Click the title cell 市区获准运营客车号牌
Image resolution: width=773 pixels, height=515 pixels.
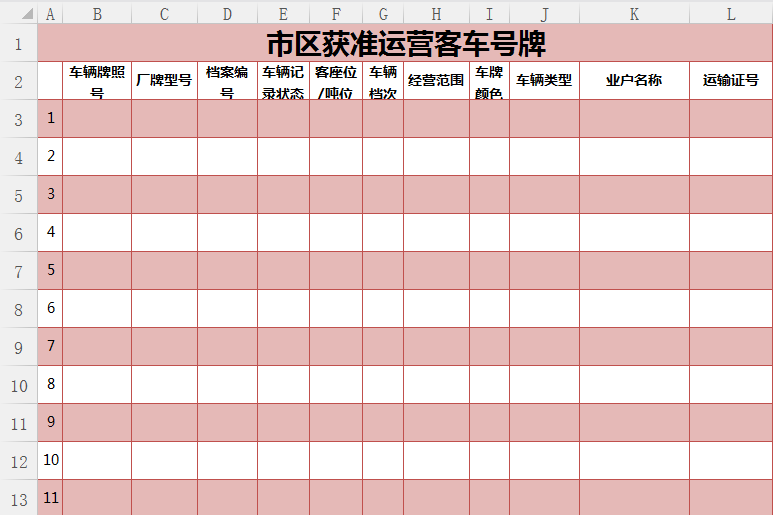405,44
